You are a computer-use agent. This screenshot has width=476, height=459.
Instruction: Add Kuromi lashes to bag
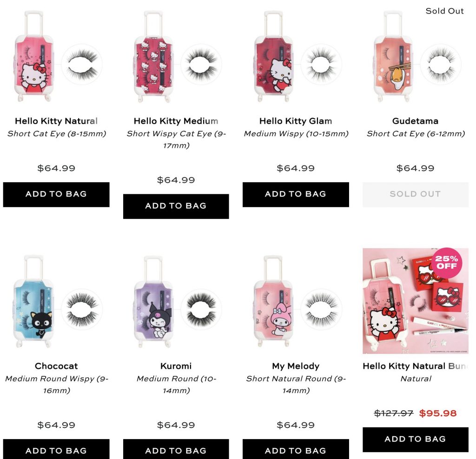176,449
